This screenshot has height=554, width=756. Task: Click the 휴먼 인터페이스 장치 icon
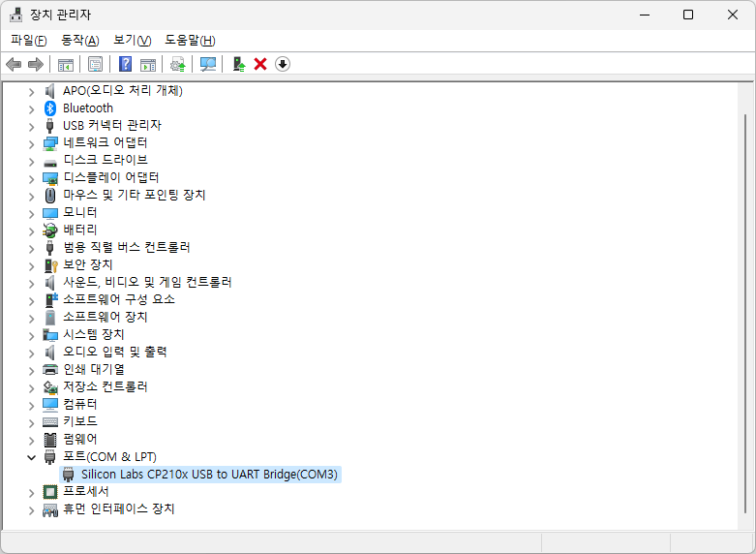[50, 509]
